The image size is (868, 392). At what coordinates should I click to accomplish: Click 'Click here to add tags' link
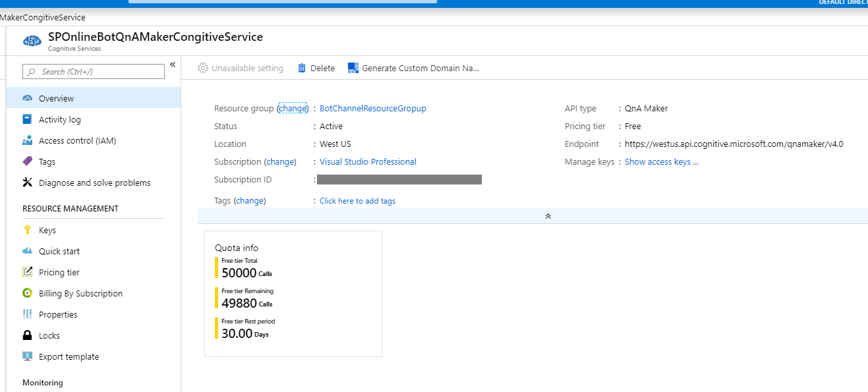click(357, 201)
